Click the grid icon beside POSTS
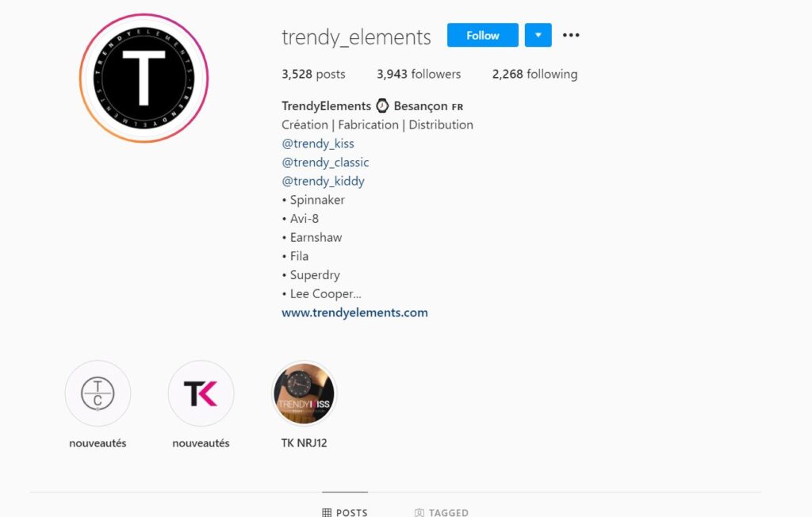 tap(327, 512)
